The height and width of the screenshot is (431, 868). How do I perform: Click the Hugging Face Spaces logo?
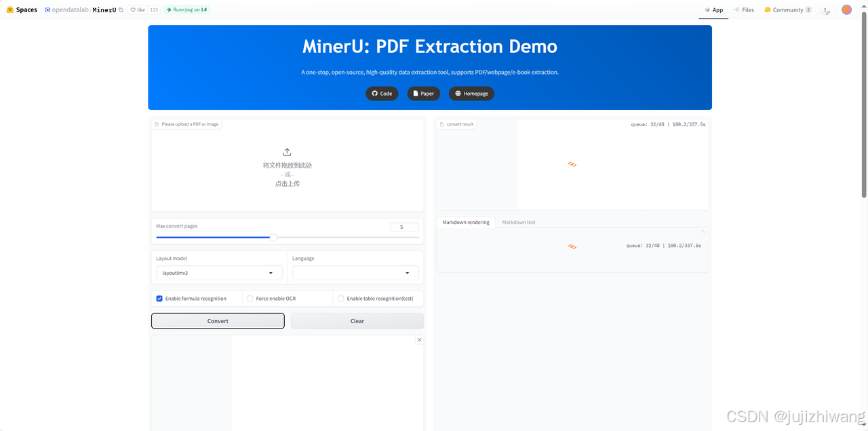point(22,10)
